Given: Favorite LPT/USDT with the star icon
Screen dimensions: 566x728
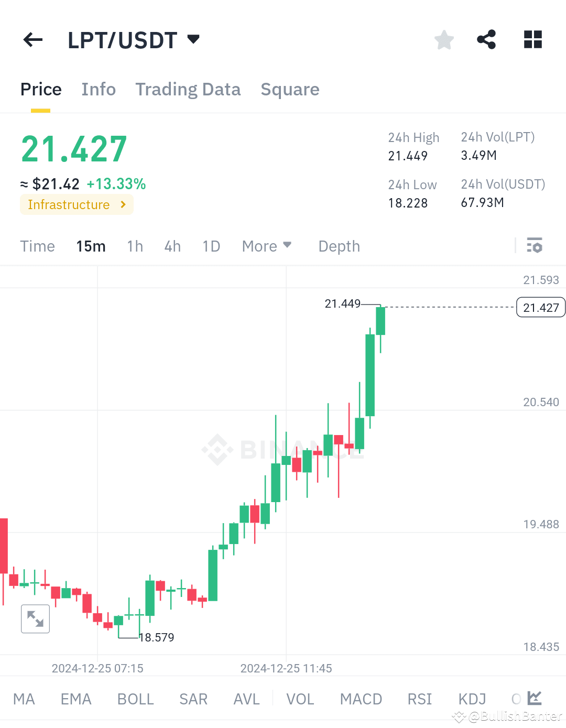Looking at the screenshot, I should pyautogui.click(x=444, y=39).
